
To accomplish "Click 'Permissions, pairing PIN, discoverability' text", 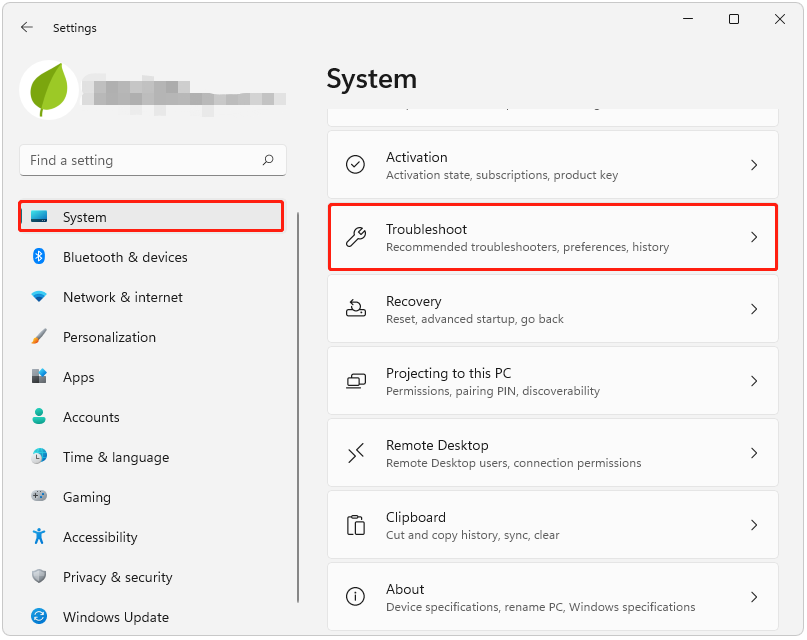I will [x=493, y=392].
